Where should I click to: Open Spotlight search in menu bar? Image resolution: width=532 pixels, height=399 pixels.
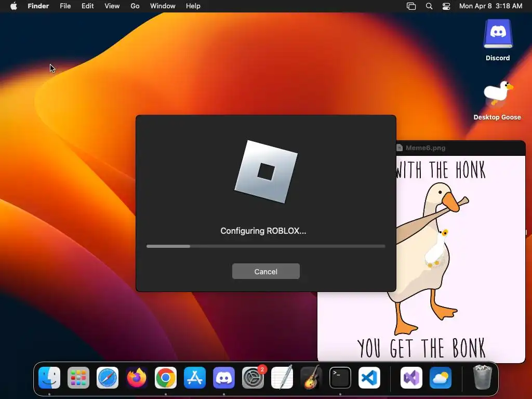[x=429, y=6]
